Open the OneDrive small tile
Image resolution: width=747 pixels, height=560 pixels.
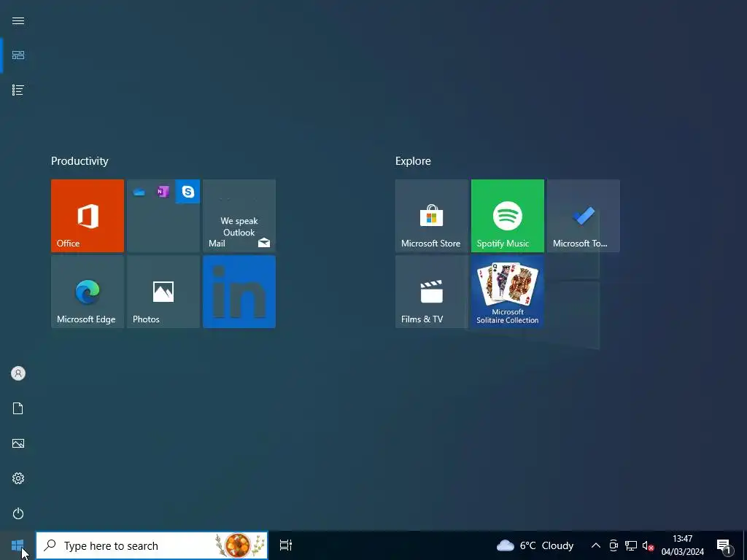pyautogui.click(x=139, y=192)
